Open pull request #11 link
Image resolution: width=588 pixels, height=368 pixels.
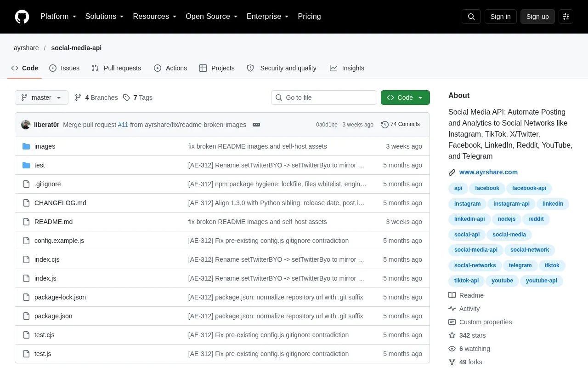(x=123, y=125)
